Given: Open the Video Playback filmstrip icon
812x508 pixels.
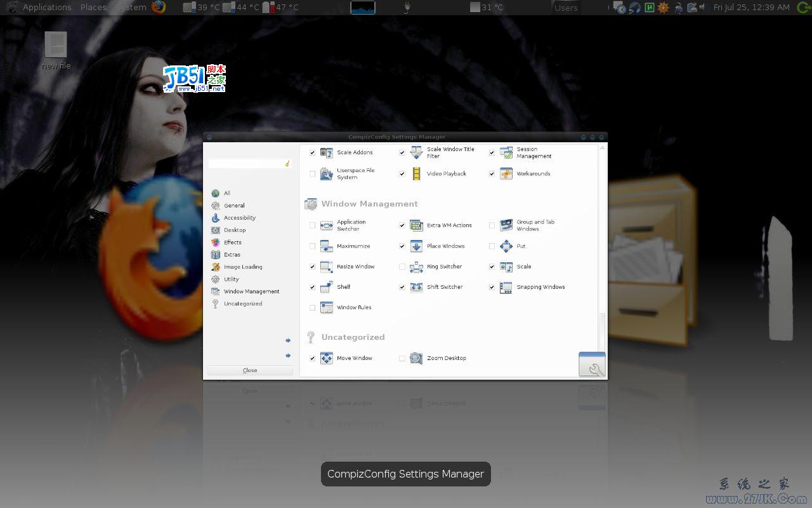Looking at the screenshot, I should coord(416,173).
